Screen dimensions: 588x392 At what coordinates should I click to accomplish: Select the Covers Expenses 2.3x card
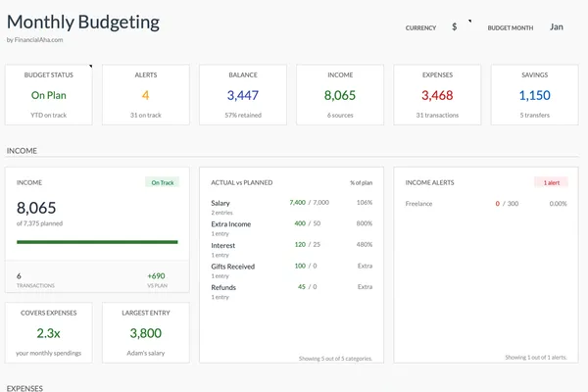pos(49,333)
